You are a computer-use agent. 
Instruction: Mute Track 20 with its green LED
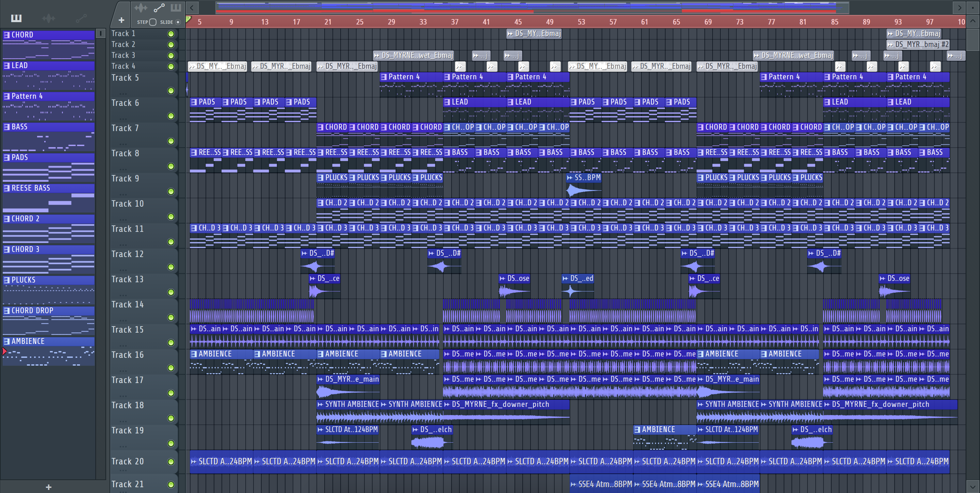click(171, 462)
